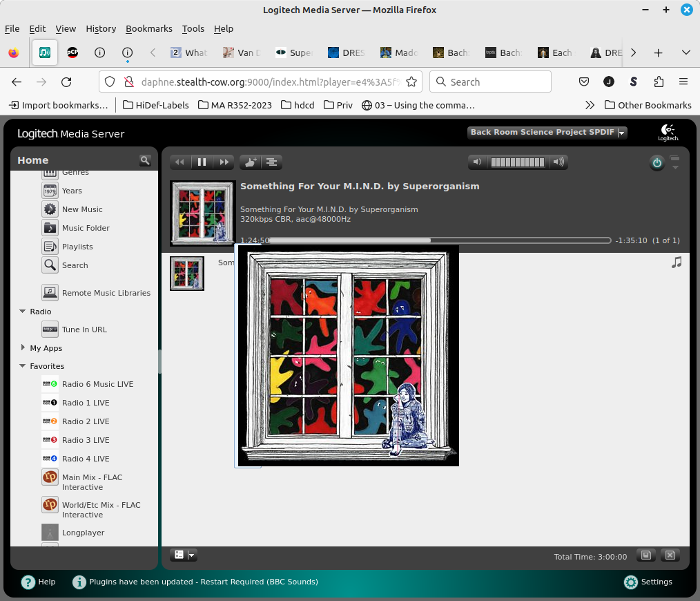Open the extensions puzzle icon
The height and width of the screenshot is (601, 700).
coord(659,82)
